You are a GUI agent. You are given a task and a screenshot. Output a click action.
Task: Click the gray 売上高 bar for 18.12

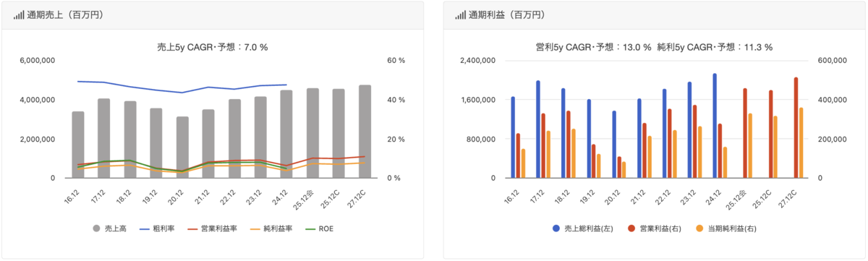[x=130, y=140]
